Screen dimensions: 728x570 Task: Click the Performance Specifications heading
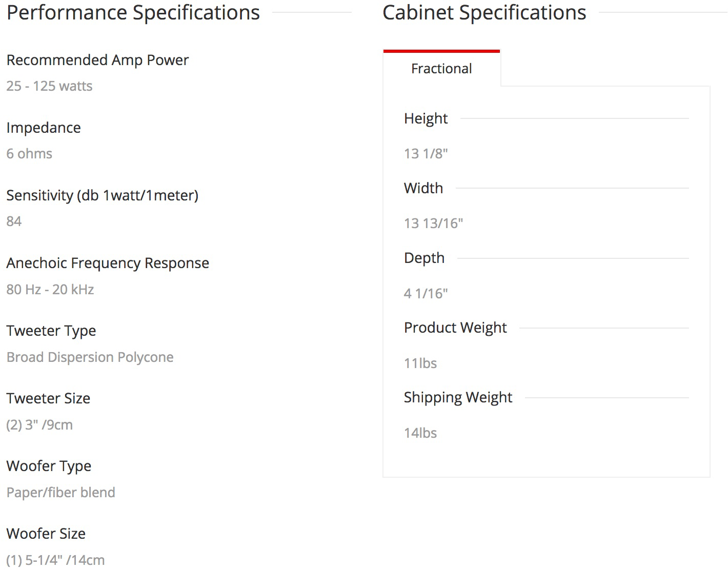[133, 13]
